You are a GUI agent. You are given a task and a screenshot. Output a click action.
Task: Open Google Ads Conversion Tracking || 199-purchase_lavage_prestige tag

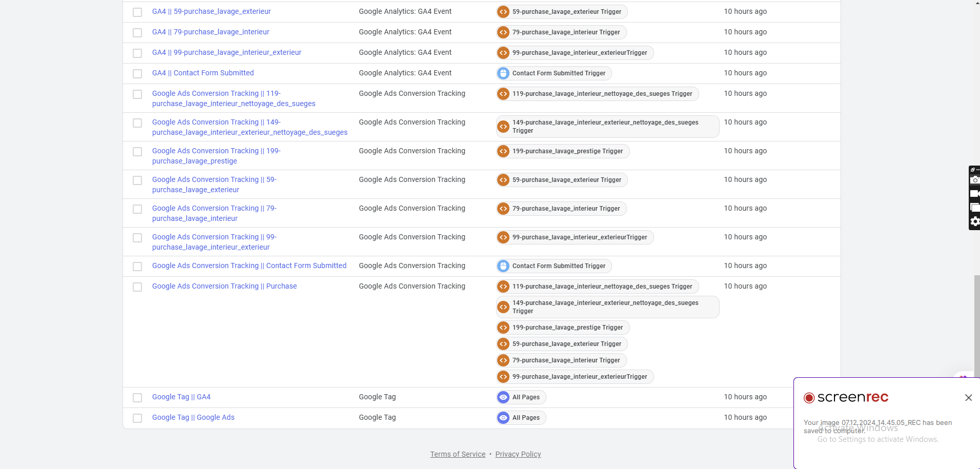216,156
